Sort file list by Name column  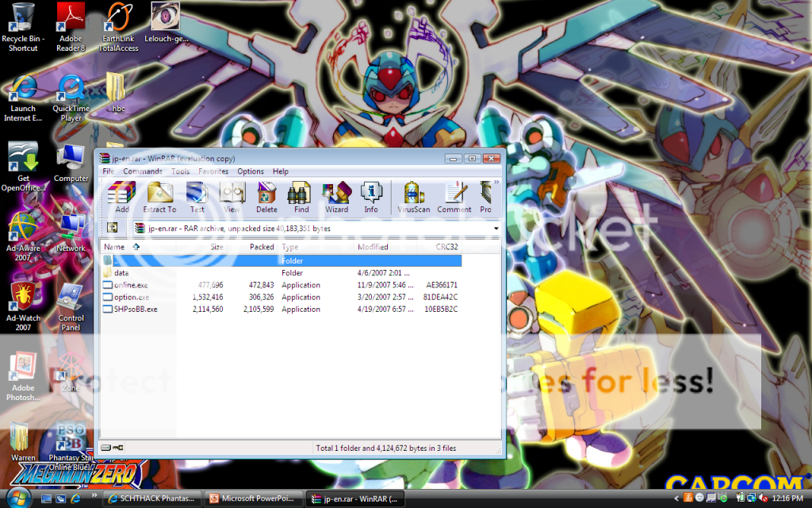(115, 247)
